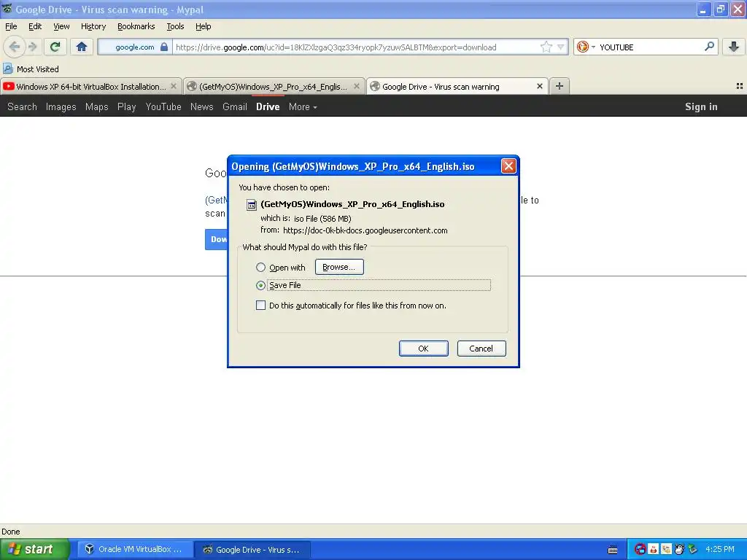Screen dimensions: 747x560
Task: Open the Edit menu
Action: (x=35, y=26)
